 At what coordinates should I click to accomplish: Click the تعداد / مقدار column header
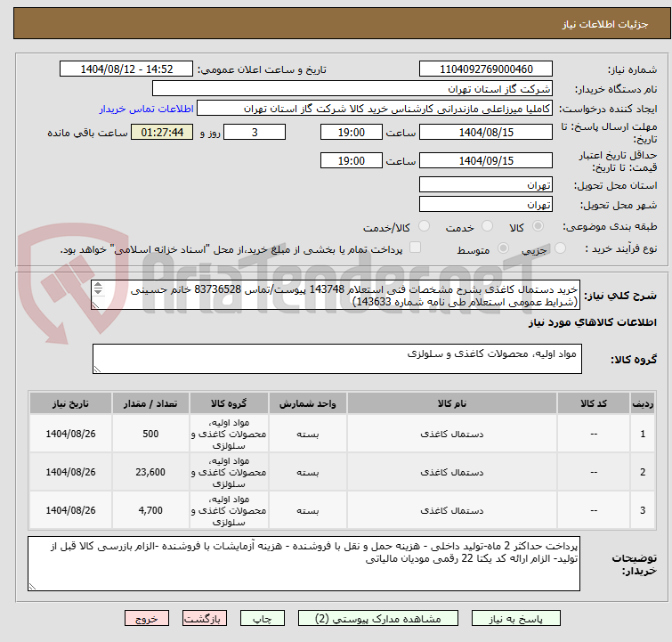[x=150, y=403]
